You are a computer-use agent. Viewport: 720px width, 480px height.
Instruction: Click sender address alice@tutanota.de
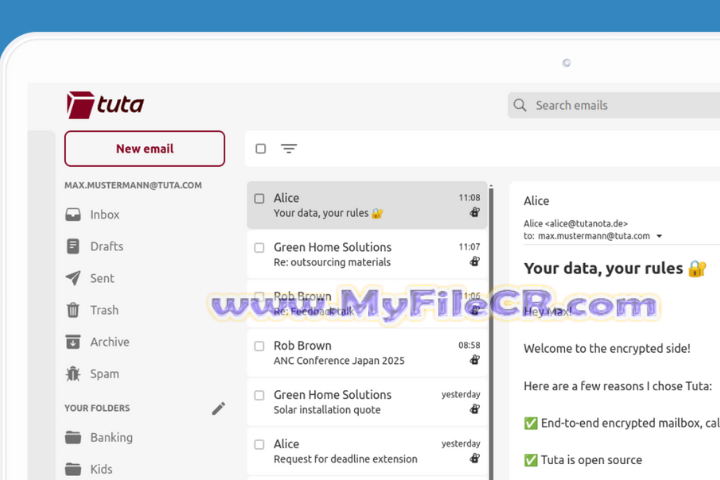tap(586, 224)
